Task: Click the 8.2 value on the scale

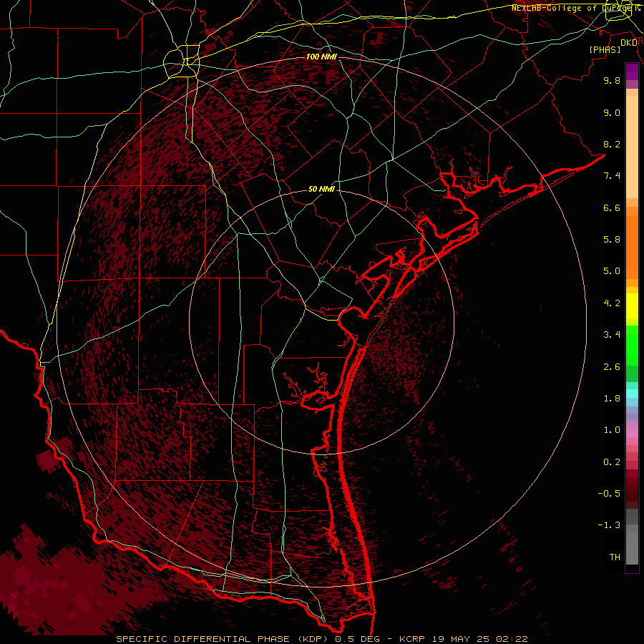Action: click(x=612, y=144)
